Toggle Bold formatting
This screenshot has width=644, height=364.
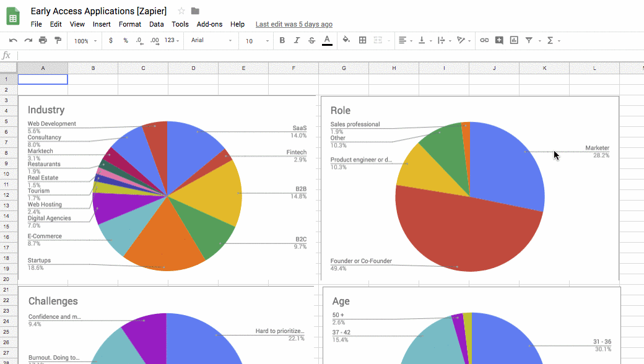click(x=282, y=40)
